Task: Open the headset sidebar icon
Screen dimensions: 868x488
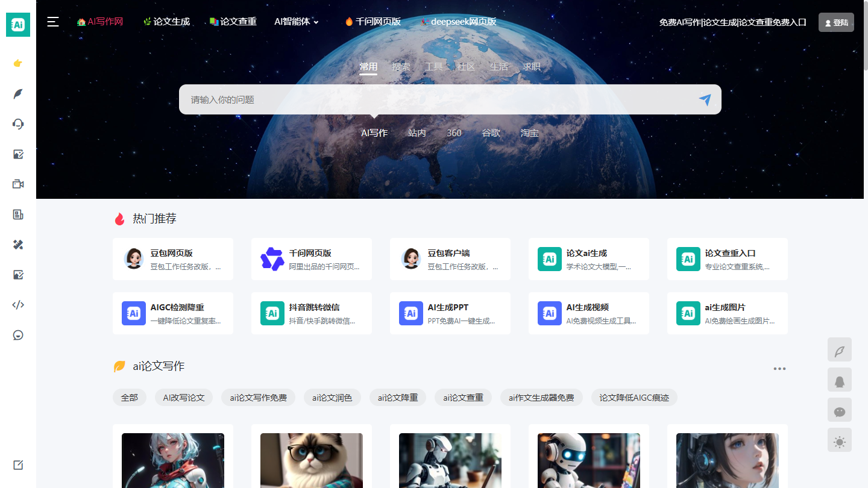Action: 18,124
